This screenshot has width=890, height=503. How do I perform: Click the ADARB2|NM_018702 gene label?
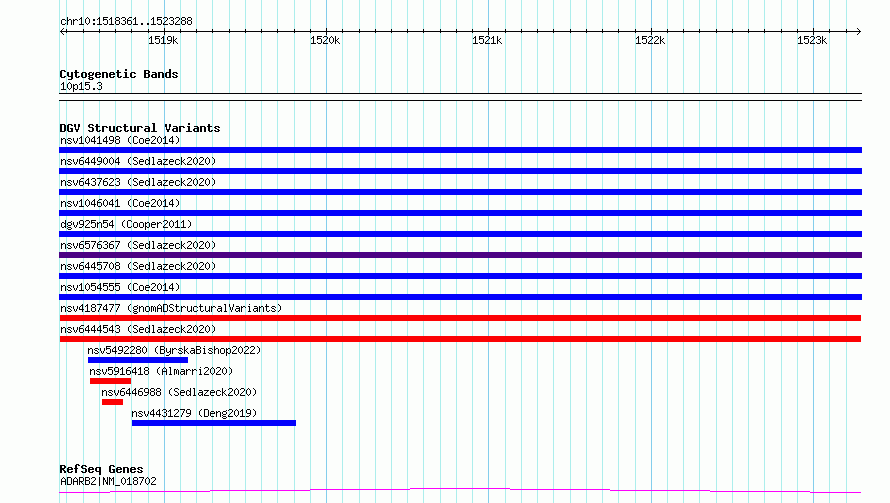click(108, 481)
